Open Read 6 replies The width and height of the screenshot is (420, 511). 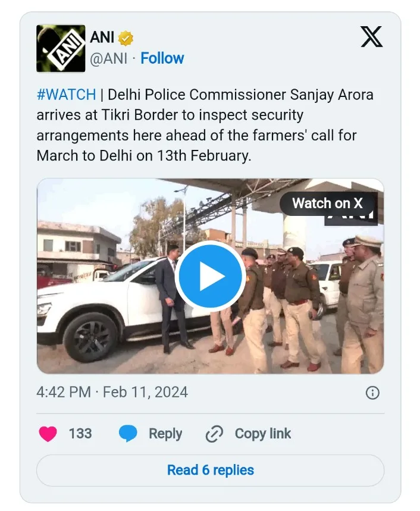[211, 470]
